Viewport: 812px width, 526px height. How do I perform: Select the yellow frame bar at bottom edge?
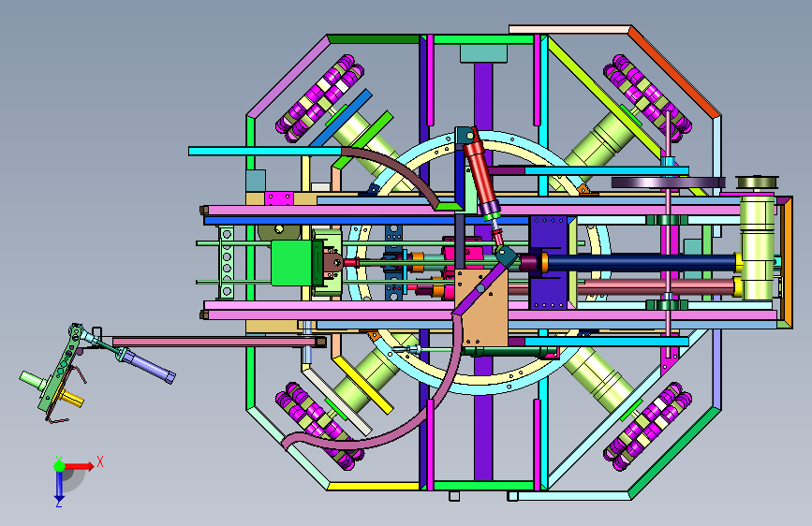pyautogui.click(x=374, y=486)
